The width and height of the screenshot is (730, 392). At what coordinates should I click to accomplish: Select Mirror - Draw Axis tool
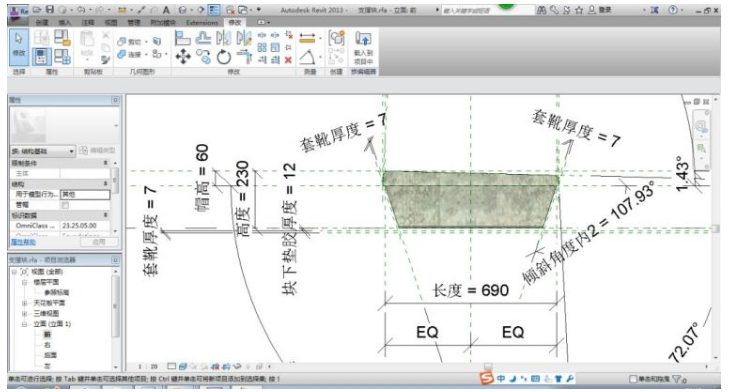[243, 38]
